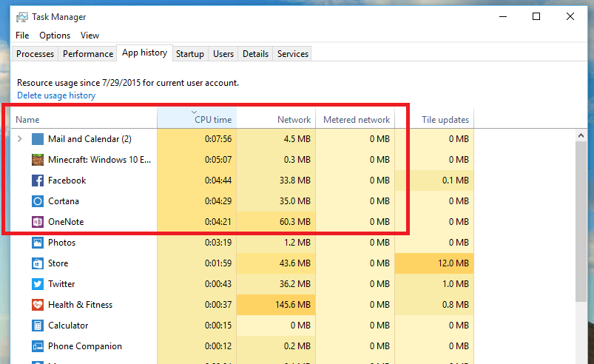The height and width of the screenshot is (364, 594).
Task: Click the scrollbar up arrow
Action: pyautogui.click(x=581, y=135)
